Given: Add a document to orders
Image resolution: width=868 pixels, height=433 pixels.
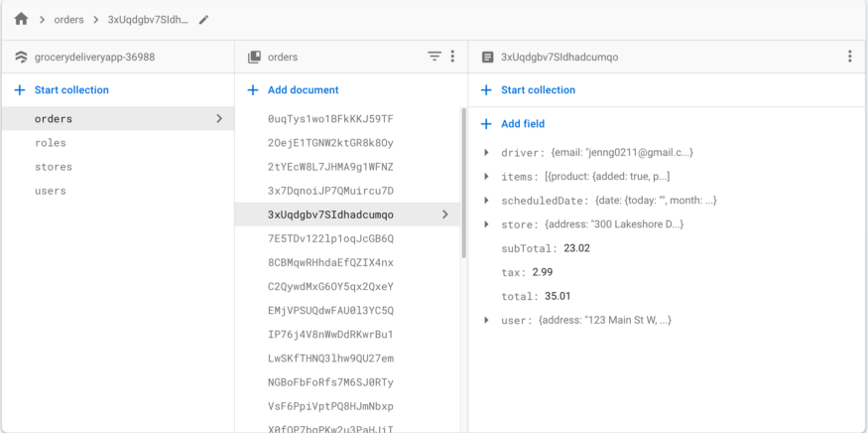Looking at the screenshot, I should (x=304, y=89).
